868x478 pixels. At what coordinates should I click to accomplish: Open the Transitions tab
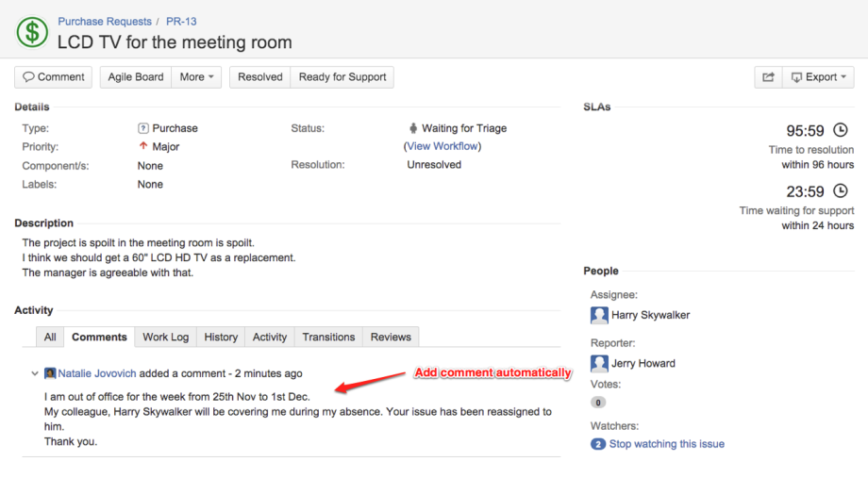click(327, 337)
